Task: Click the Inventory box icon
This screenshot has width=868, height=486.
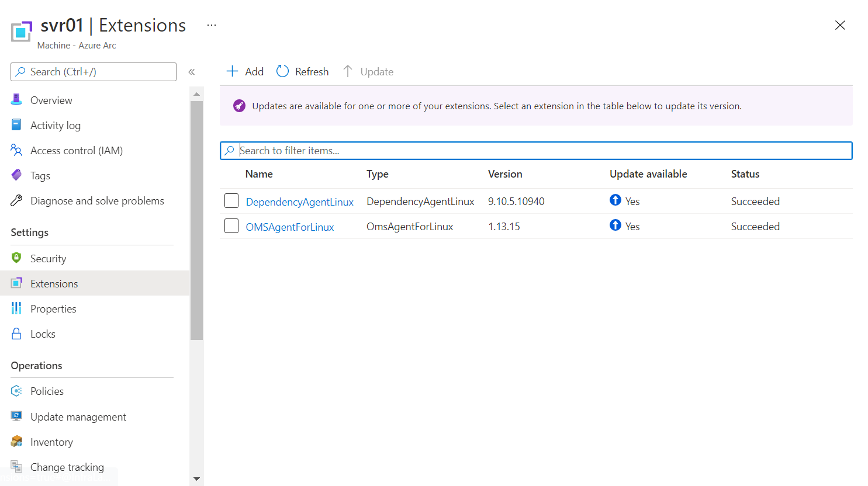Action: click(16, 442)
